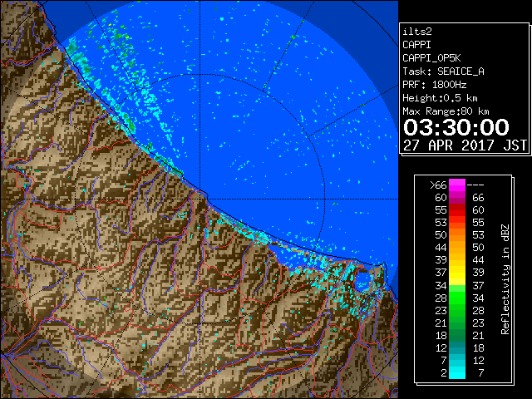Click the '>66' legend label
Image resolution: width=532 pixels, height=399 pixels.
(438, 185)
